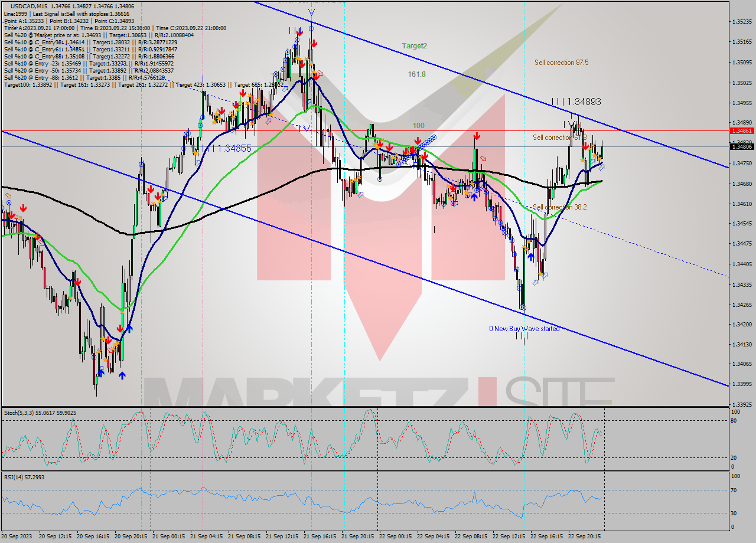Screen dimensions: 756x543
Task: Select the 'I I I 1.34893' wave label
Action: tap(576, 102)
